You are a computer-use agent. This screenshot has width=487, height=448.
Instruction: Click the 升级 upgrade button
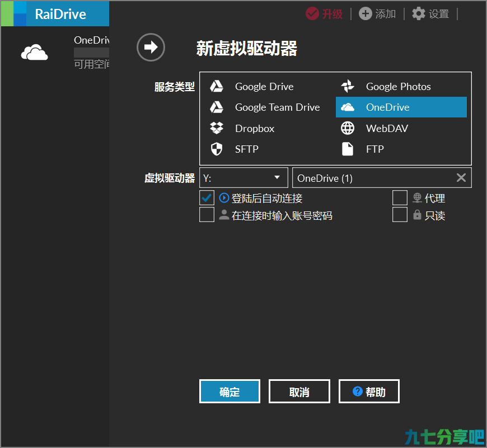(x=324, y=13)
